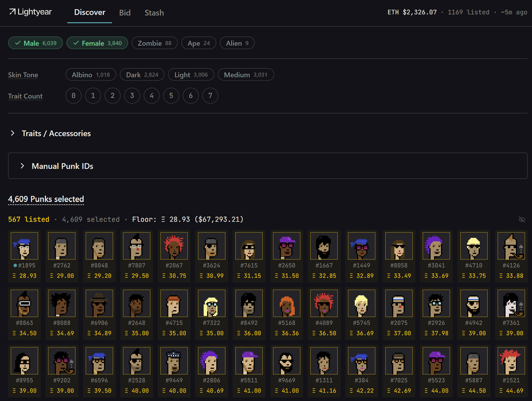Click the 1169 listed header text

point(469,12)
